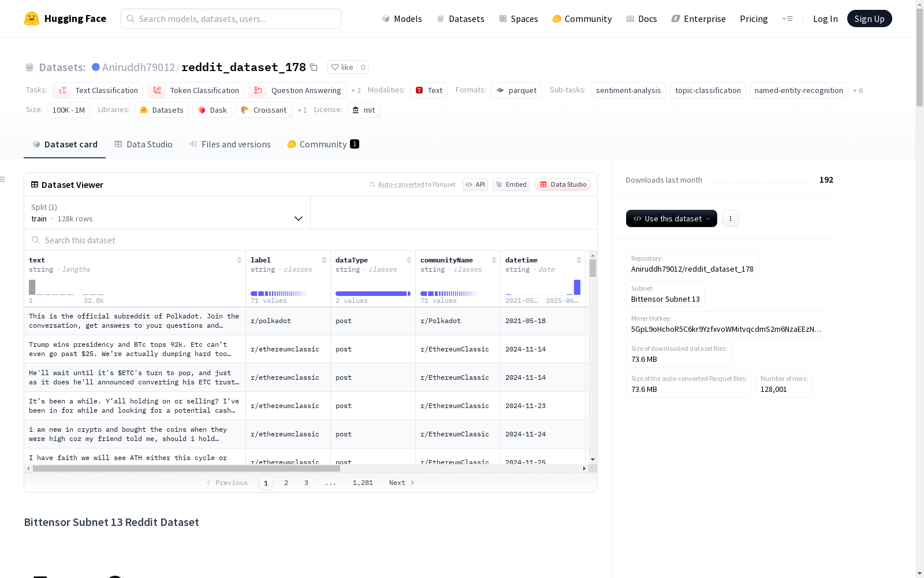This screenshot has width=924, height=578.
Task: Jump to last page 1,281
Action: (363, 483)
